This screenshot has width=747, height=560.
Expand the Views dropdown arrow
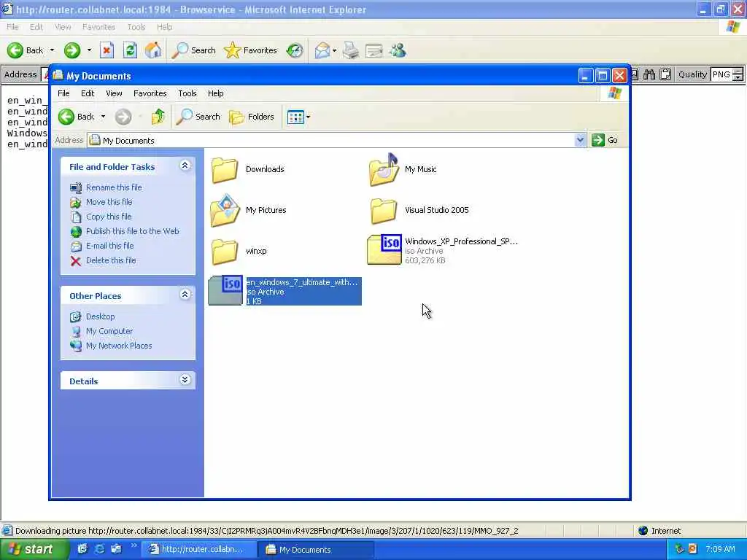point(309,117)
